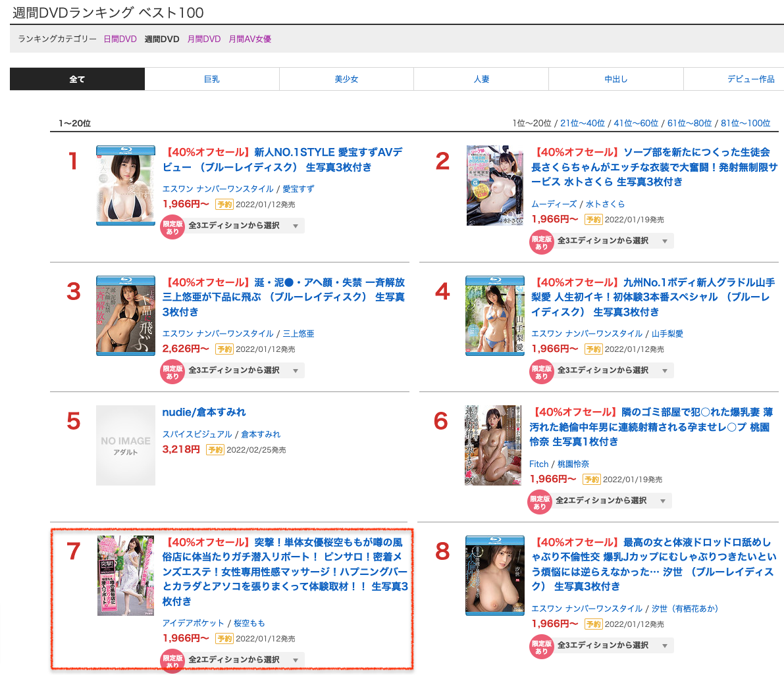Go to the 日間DVD ranking link

point(120,39)
